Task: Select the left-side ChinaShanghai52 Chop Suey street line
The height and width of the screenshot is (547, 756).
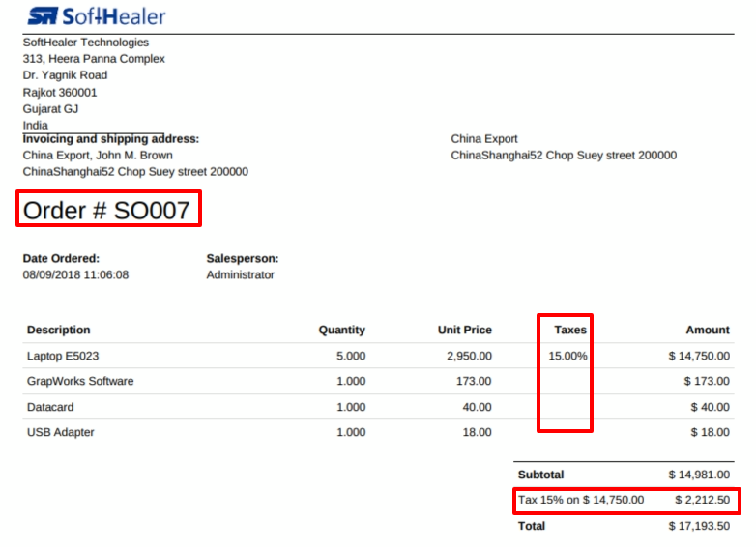Action: [135, 172]
